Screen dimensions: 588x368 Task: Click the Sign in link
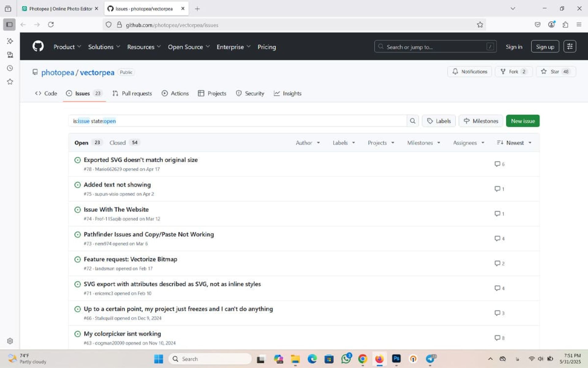pyautogui.click(x=514, y=47)
